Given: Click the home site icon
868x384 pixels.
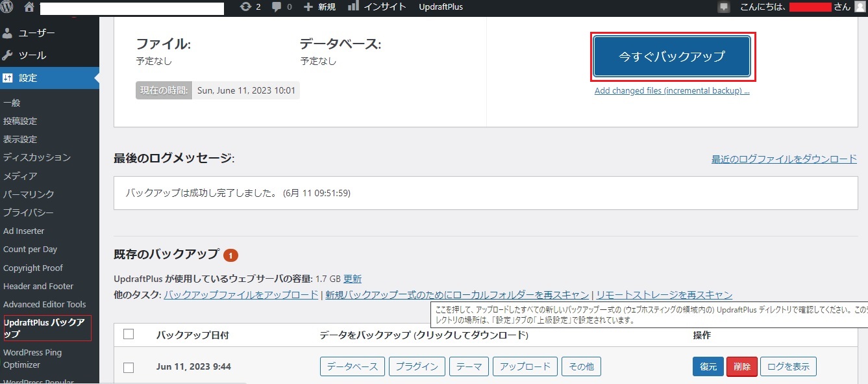Looking at the screenshot, I should click(29, 7).
